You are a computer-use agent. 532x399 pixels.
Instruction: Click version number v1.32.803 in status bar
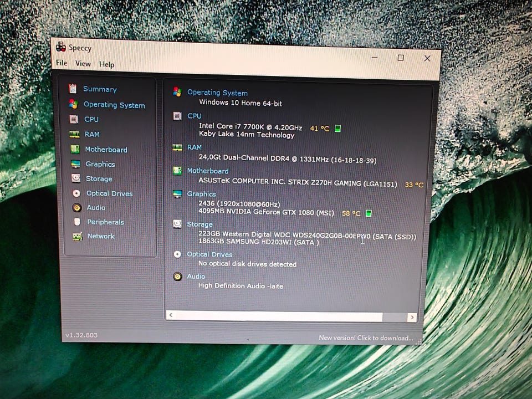[x=81, y=335]
